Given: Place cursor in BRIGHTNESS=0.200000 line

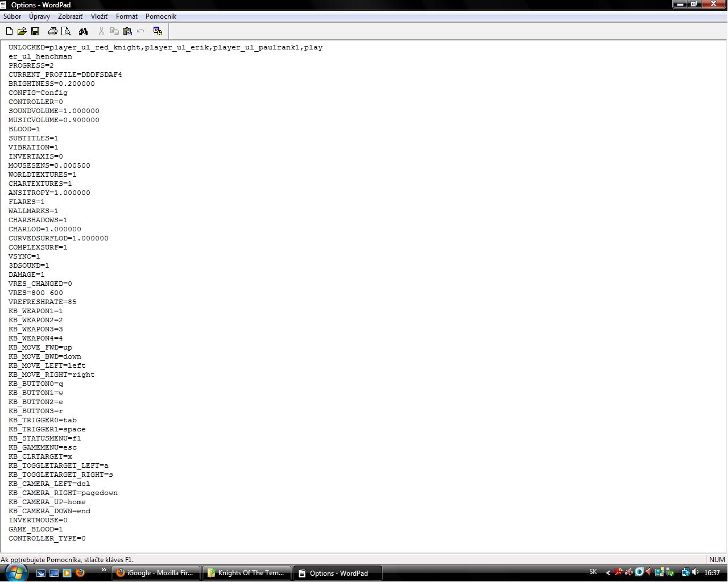Looking at the screenshot, I should point(51,84).
